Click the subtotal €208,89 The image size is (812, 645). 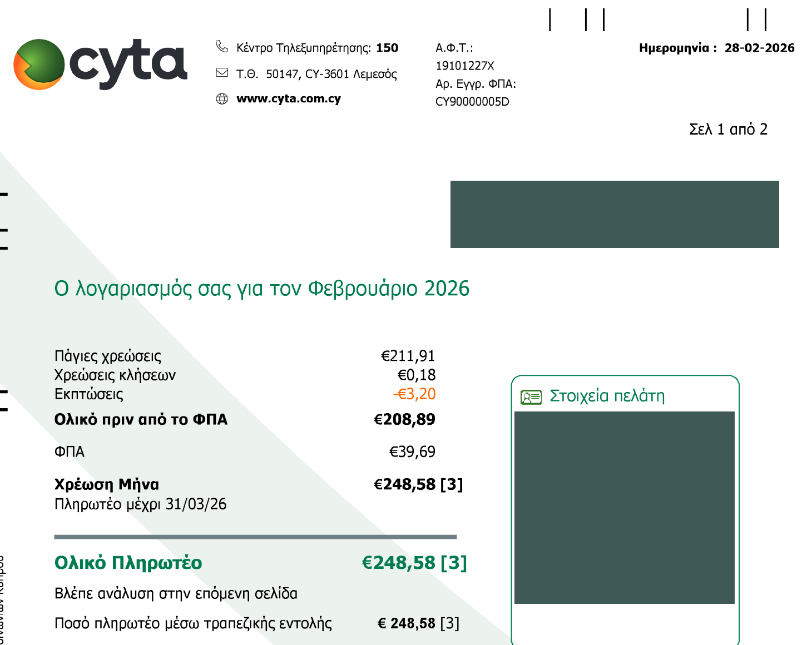[x=404, y=419]
